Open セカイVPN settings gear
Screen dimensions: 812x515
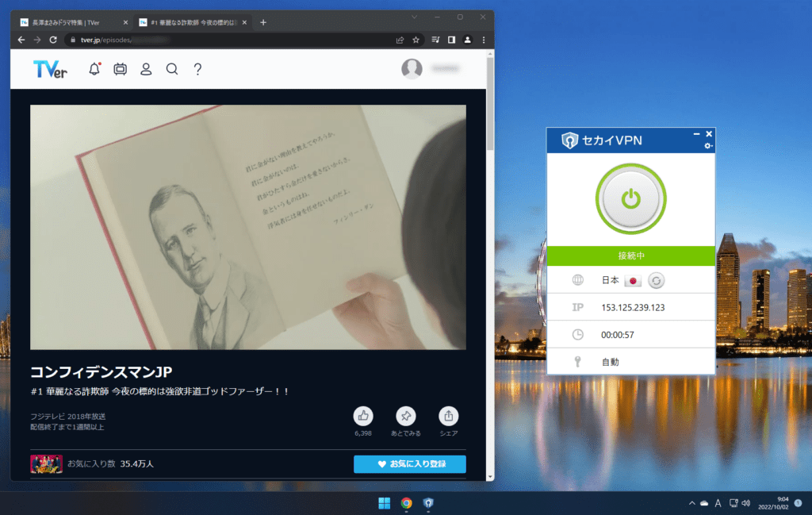point(708,146)
